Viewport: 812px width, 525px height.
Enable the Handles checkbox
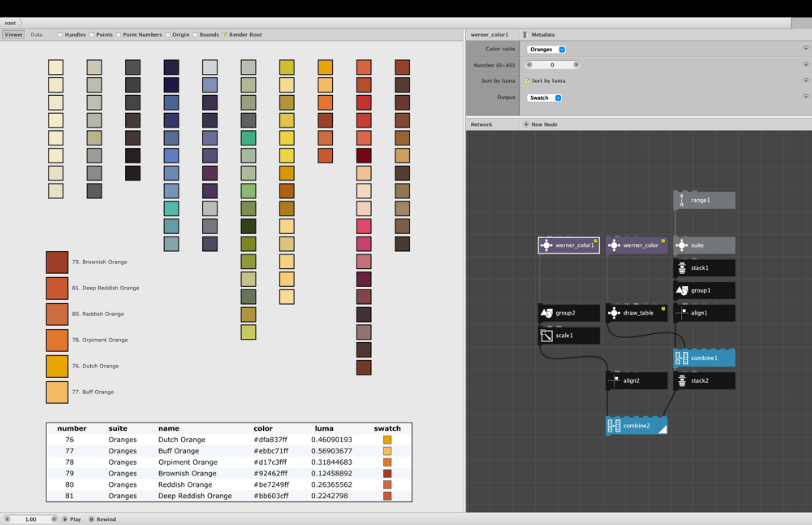tap(61, 35)
